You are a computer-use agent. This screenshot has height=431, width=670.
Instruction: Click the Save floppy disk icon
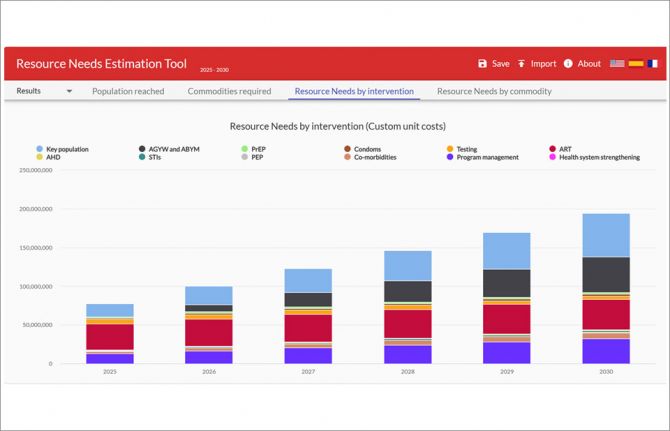[482, 64]
